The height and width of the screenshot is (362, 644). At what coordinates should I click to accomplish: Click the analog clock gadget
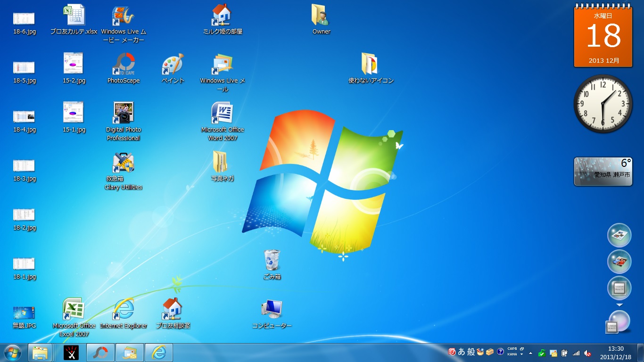pos(603,104)
